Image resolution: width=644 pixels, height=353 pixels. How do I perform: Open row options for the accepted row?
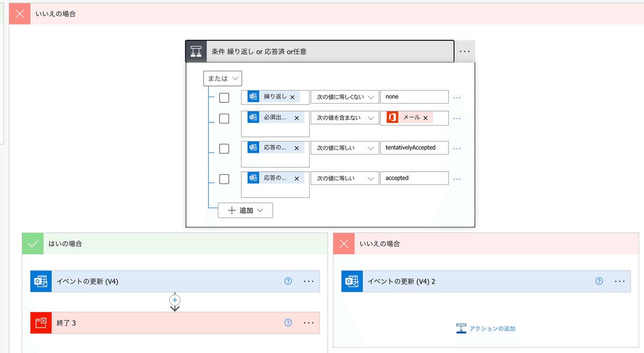click(457, 179)
